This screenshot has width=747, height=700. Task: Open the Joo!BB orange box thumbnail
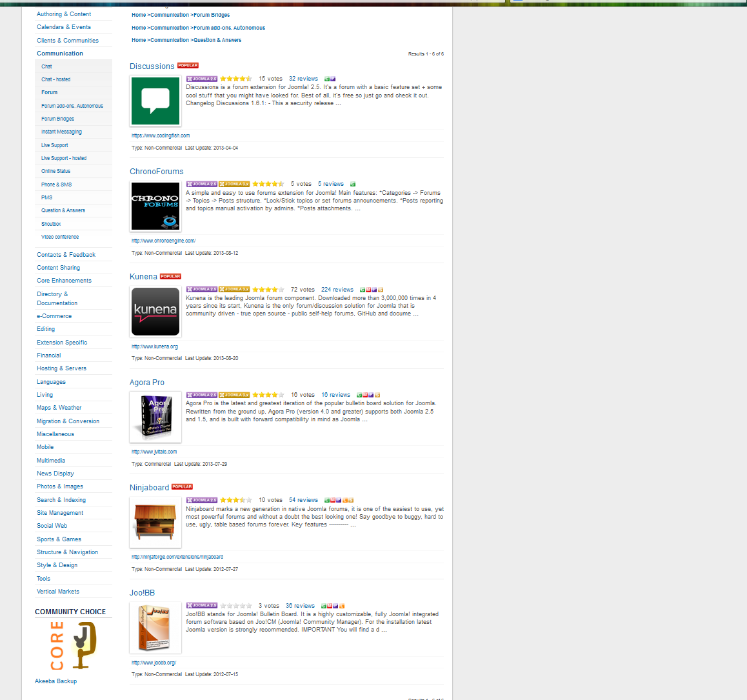coord(155,627)
